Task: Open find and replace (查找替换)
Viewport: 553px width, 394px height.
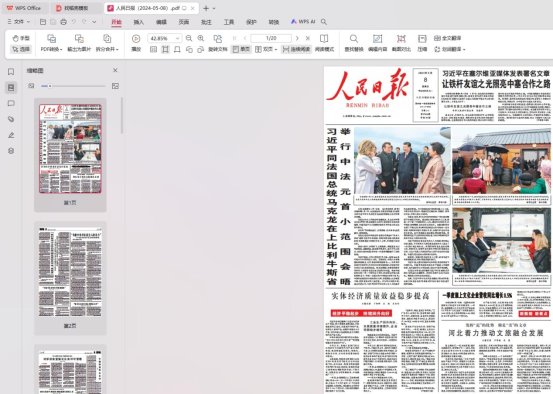Action: click(x=354, y=43)
